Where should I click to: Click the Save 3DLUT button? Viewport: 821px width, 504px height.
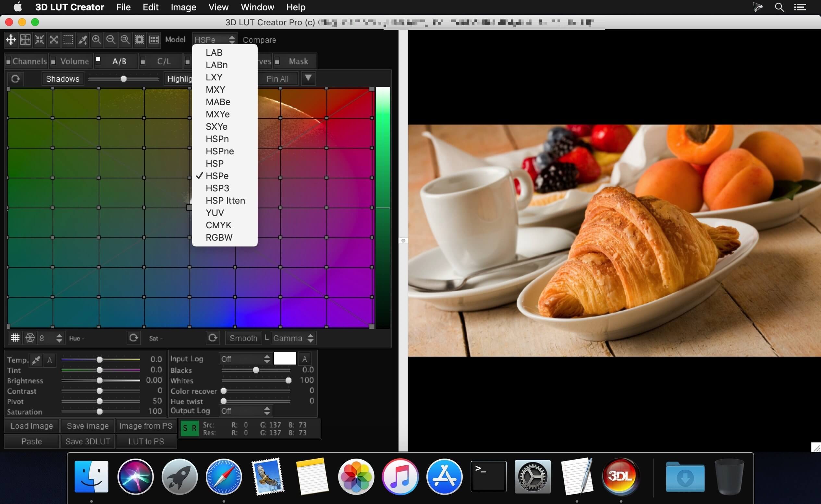88,441
